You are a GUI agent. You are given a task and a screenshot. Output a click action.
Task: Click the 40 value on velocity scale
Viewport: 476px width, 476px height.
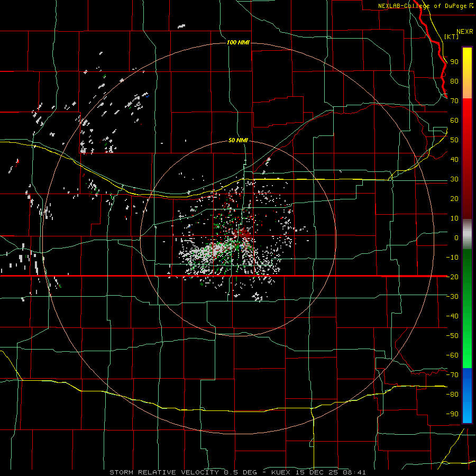[454, 159]
